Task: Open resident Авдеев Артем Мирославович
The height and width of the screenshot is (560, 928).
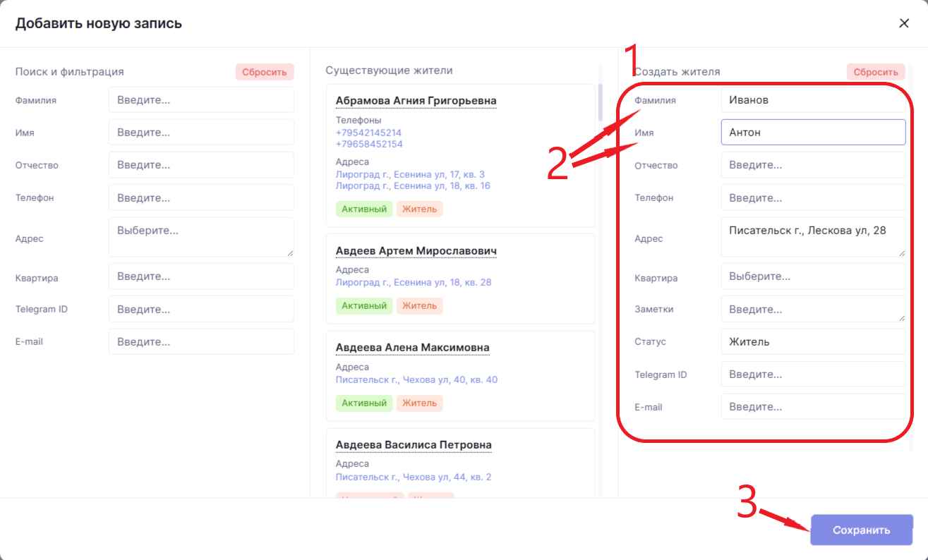Action: [416, 251]
